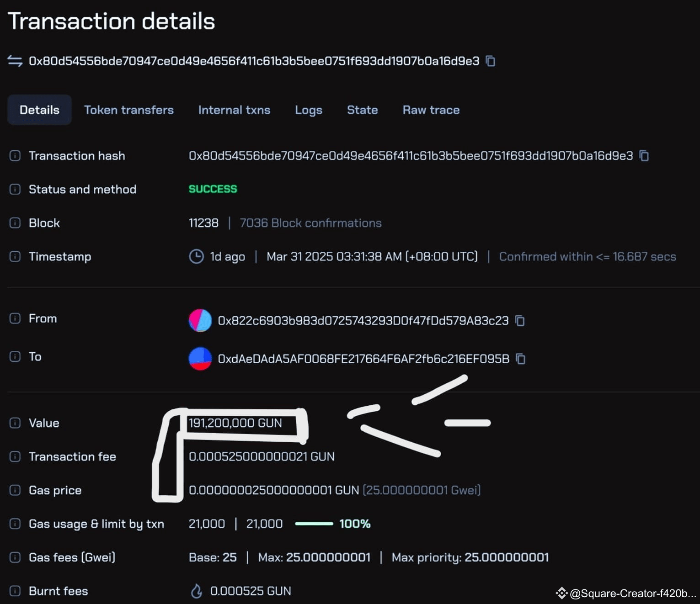700x604 pixels.
Task: Click the 7036 Block confirmations link
Action: point(310,223)
